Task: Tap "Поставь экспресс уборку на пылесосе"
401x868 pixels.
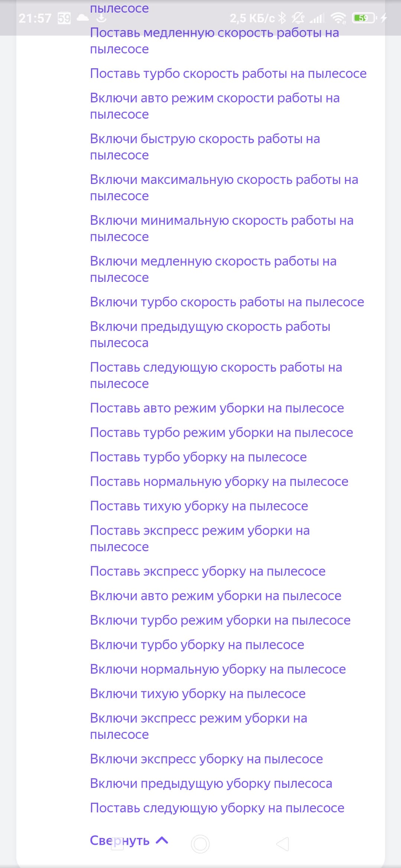Action: click(208, 571)
